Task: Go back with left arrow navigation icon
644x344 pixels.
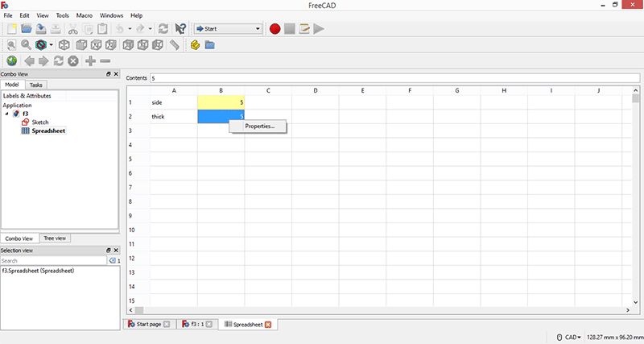Action: click(x=29, y=61)
